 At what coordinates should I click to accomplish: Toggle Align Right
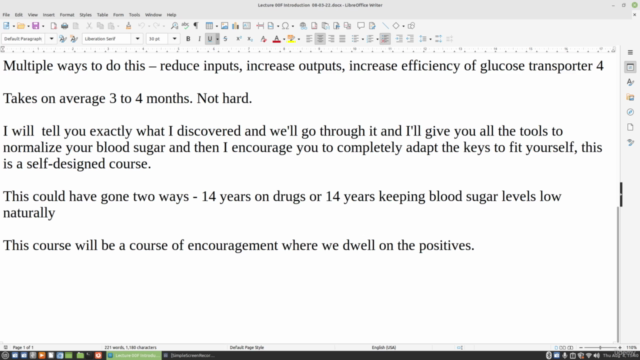click(331, 39)
